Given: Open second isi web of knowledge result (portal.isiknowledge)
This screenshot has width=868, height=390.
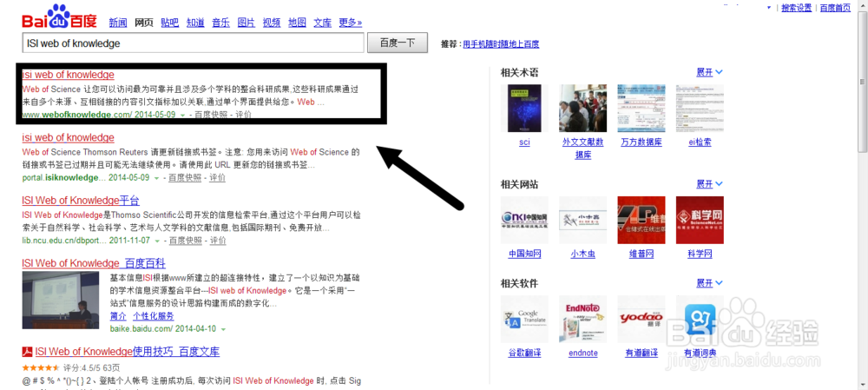Looking at the screenshot, I should [x=68, y=137].
